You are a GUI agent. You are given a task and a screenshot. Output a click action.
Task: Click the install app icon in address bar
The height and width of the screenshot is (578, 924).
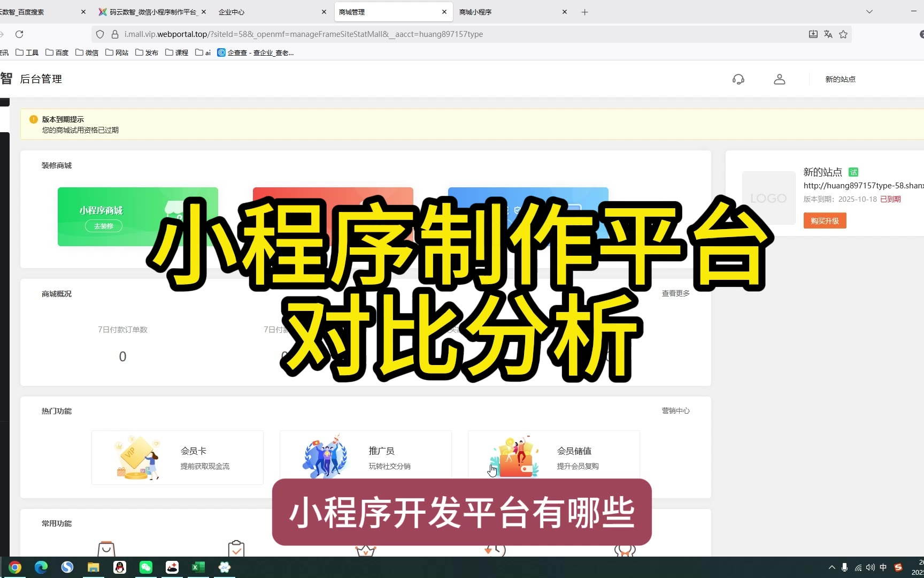(813, 34)
